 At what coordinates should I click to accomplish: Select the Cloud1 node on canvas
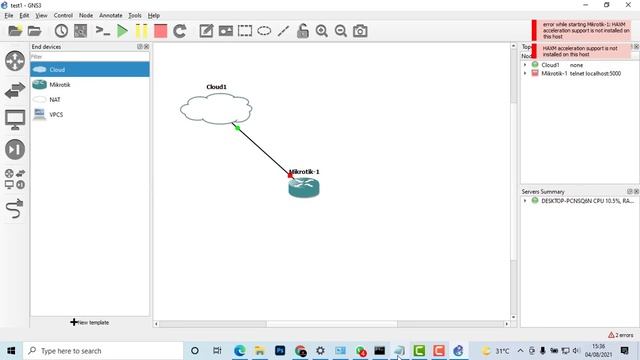click(216, 109)
